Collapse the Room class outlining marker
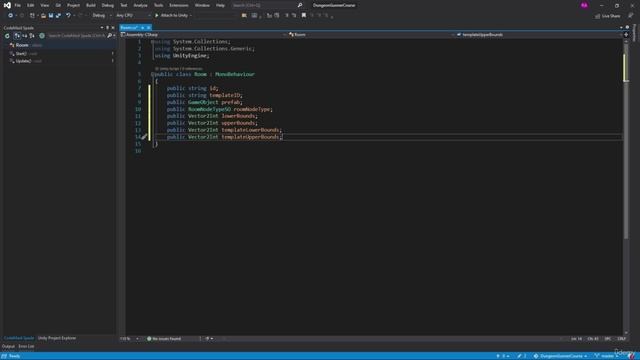 click(x=152, y=74)
